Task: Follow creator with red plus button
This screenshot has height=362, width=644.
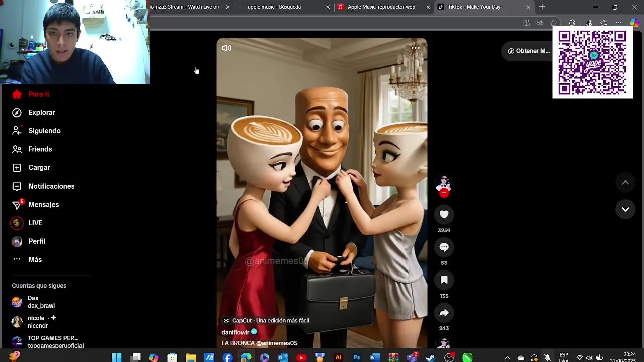Action: (444, 193)
